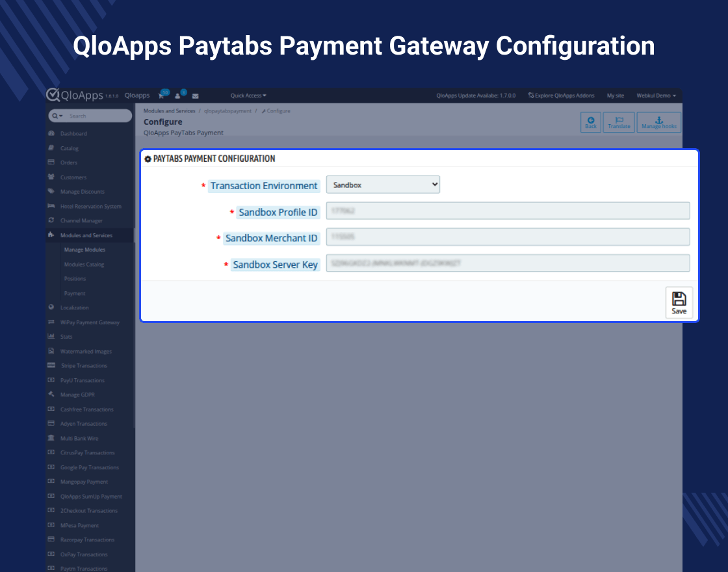Open Explore QloApps Addons link
728x572 pixels.
(x=562, y=96)
